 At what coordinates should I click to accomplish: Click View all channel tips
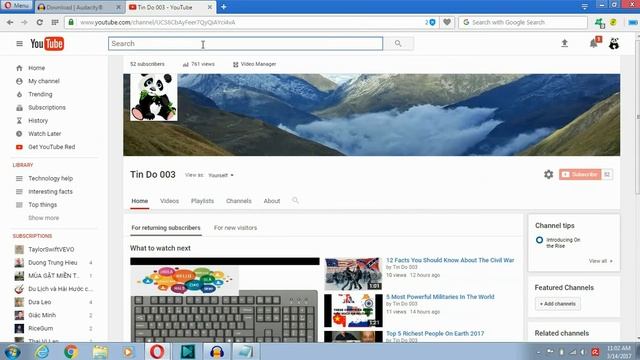pyautogui.click(x=600, y=261)
